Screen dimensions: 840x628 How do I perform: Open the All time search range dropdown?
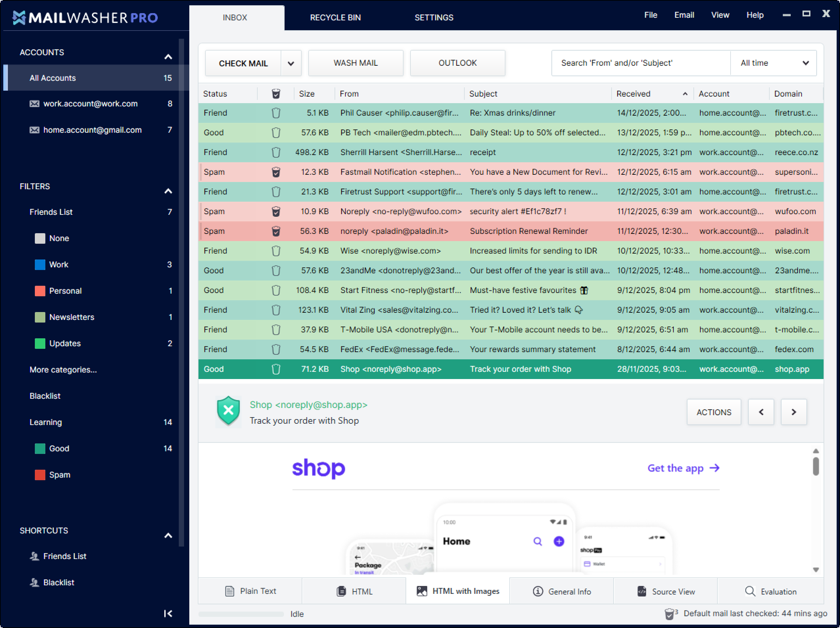pyautogui.click(x=773, y=63)
